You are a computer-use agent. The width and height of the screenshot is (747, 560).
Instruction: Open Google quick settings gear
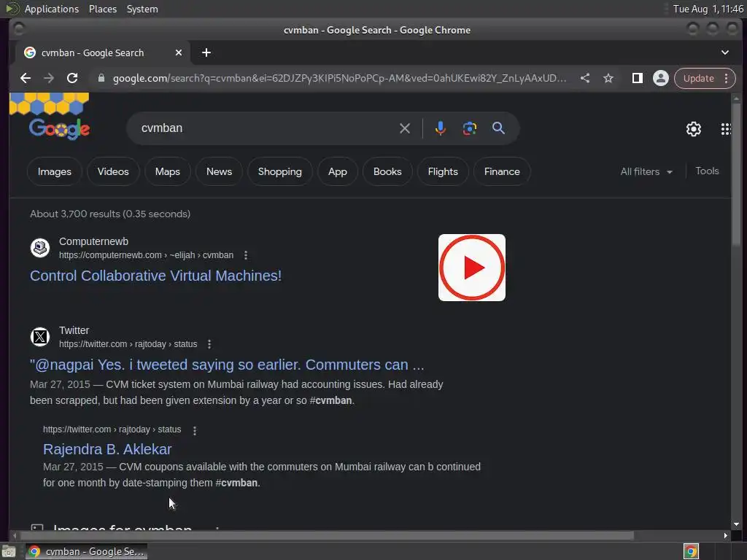point(694,128)
